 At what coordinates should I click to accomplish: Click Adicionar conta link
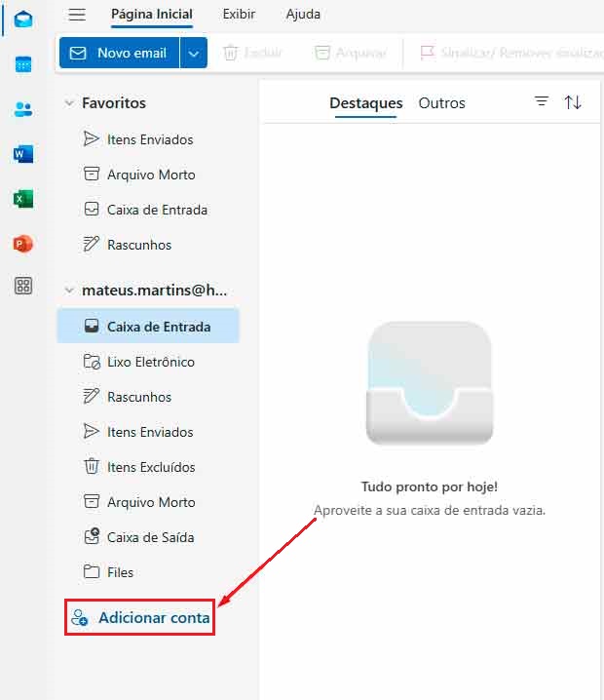click(x=153, y=618)
